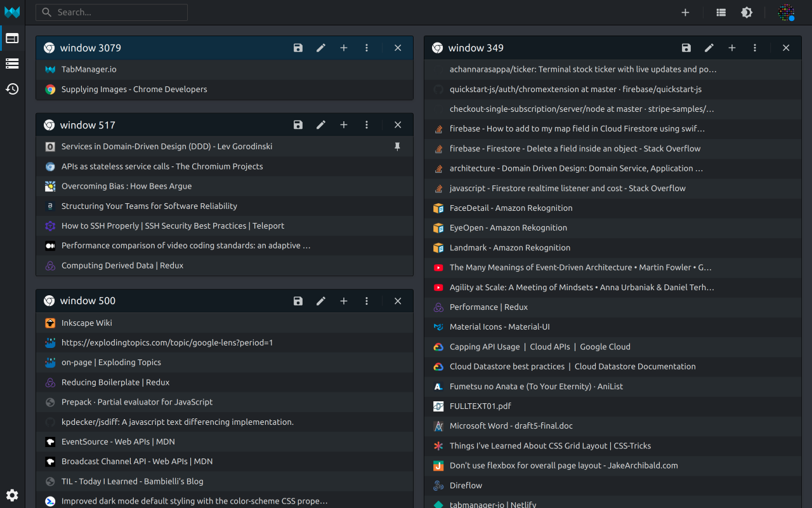The image size is (812, 508).
Task: Open Settings via the gear icon
Action: pyautogui.click(x=13, y=495)
